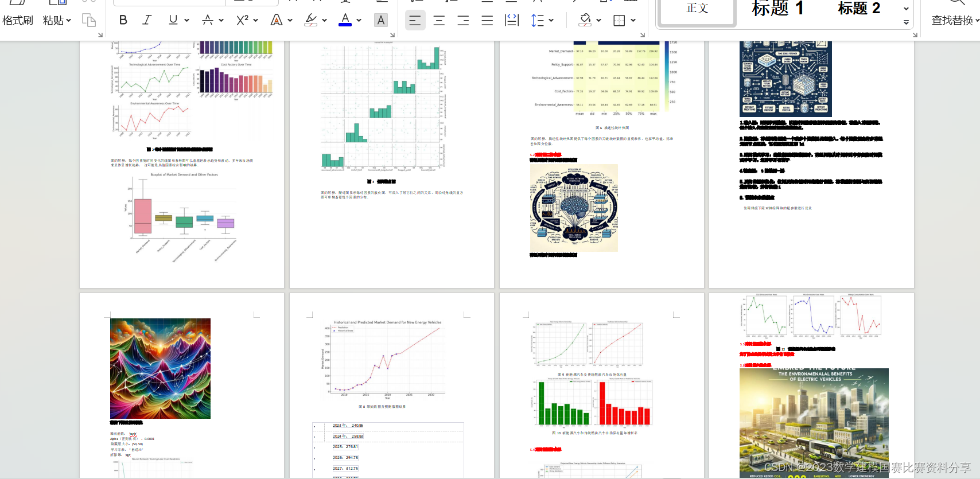Open superscript/subscript dropdown arrow
Image resolution: width=980 pixels, height=479 pixels.
click(x=255, y=20)
